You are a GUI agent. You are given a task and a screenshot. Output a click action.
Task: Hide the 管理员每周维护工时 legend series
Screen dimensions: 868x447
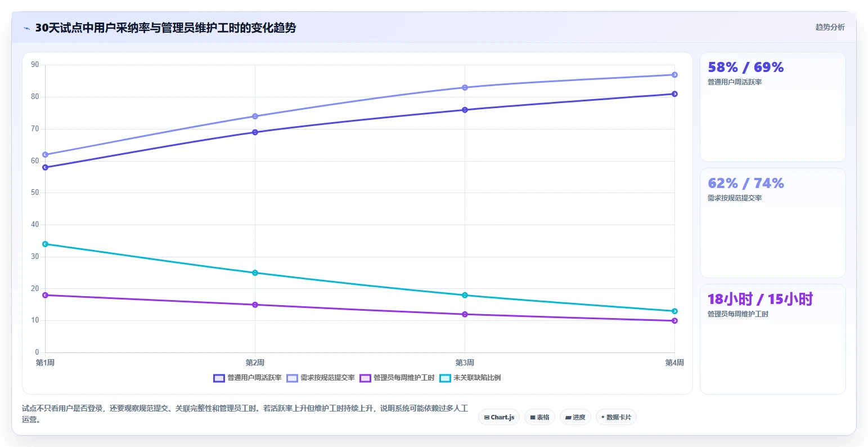tap(397, 378)
